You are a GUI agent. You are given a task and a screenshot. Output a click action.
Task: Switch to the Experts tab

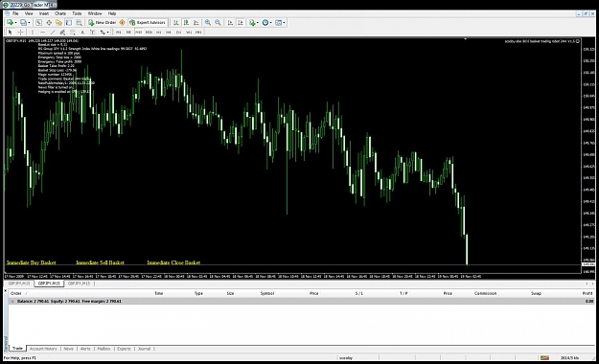[x=124, y=349]
